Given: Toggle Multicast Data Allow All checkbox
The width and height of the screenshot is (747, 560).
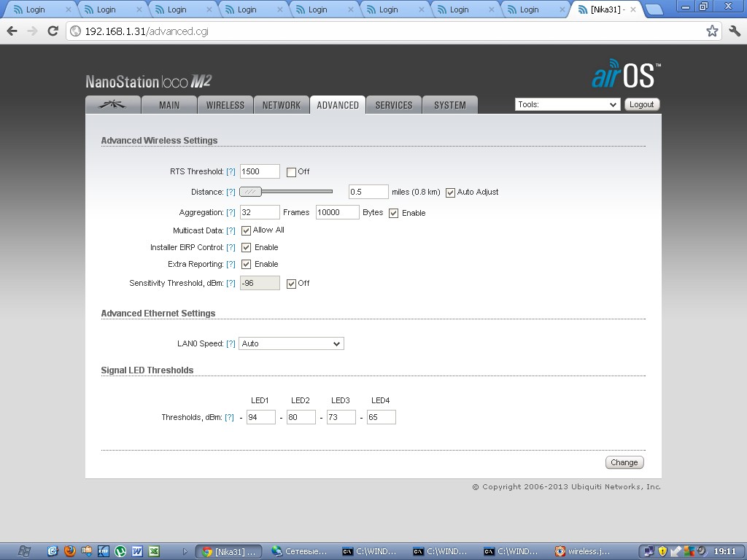Looking at the screenshot, I should (x=246, y=230).
